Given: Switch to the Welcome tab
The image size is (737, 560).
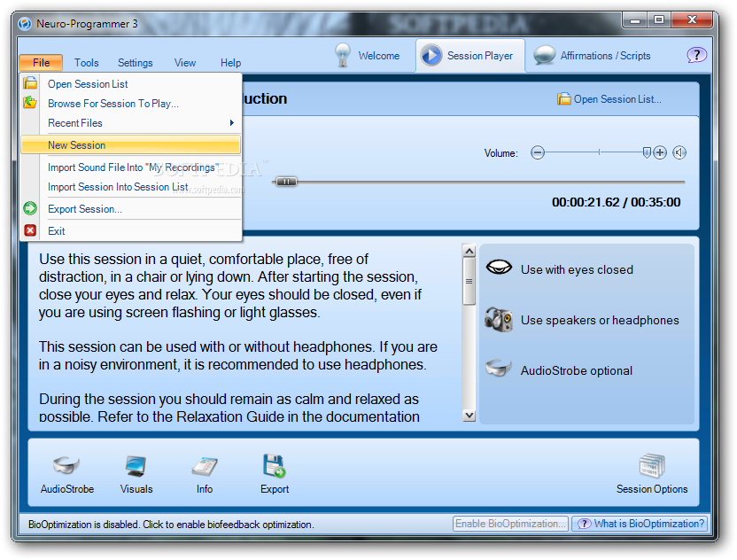Looking at the screenshot, I should pyautogui.click(x=367, y=56).
